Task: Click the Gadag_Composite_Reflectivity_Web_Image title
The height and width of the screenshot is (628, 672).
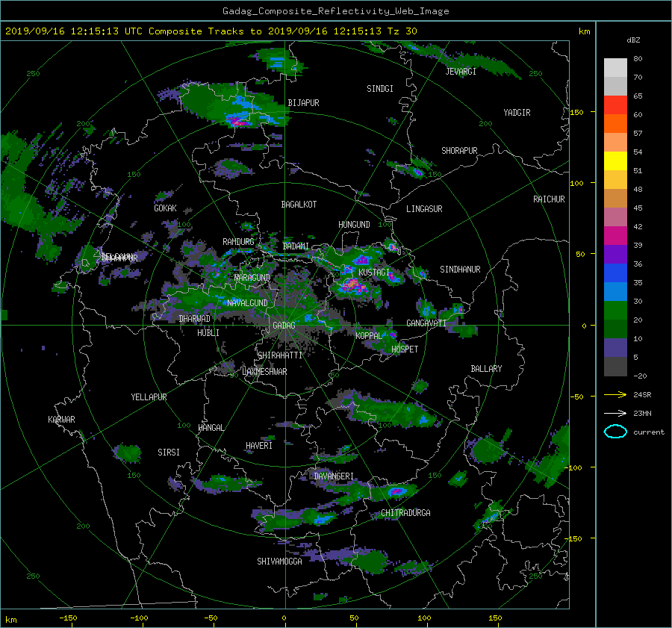Action: coord(335,11)
